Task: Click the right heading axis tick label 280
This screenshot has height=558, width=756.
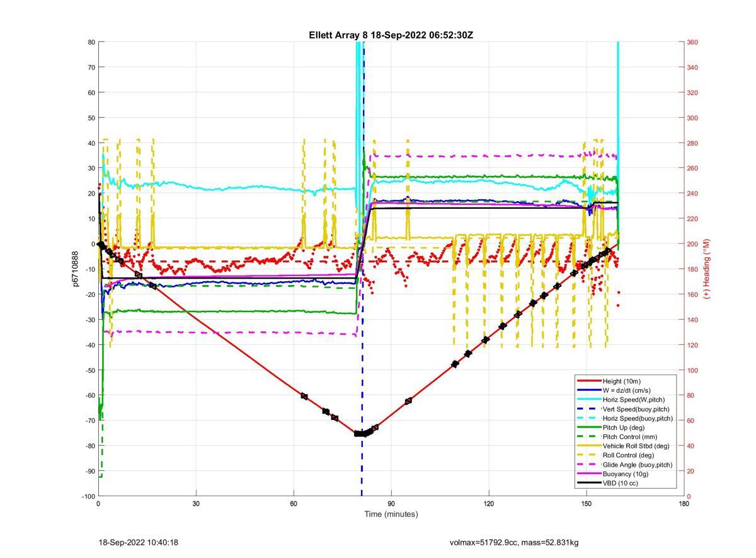Action: [693, 143]
